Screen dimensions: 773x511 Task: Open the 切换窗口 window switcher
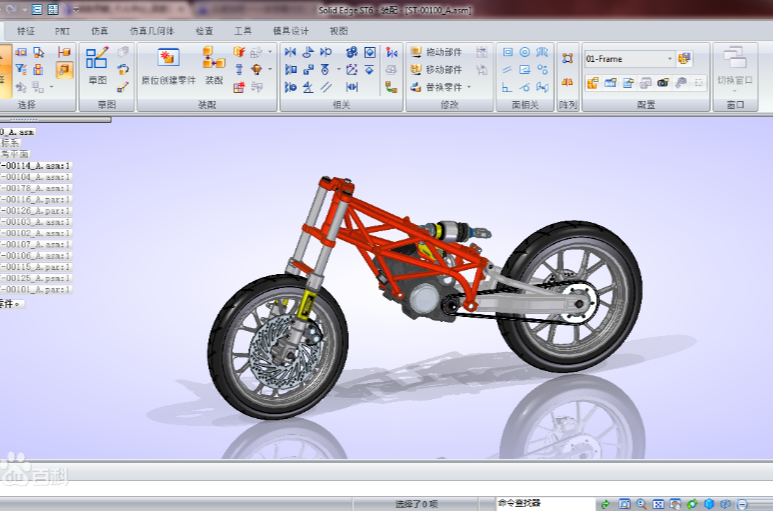pos(735,67)
